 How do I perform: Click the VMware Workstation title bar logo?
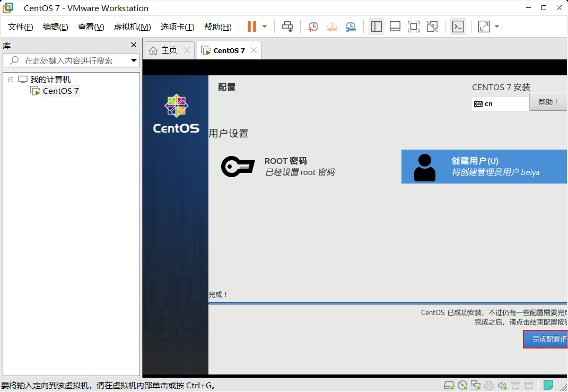8,7
